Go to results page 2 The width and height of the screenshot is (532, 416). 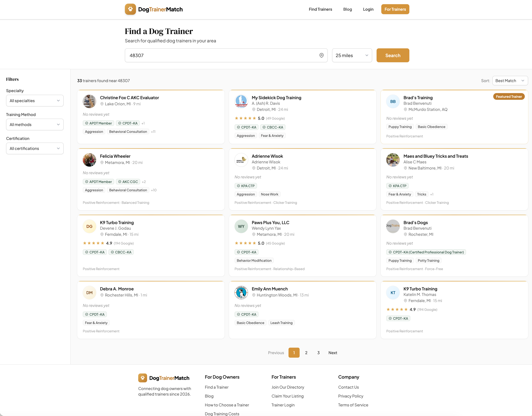pyautogui.click(x=306, y=353)
